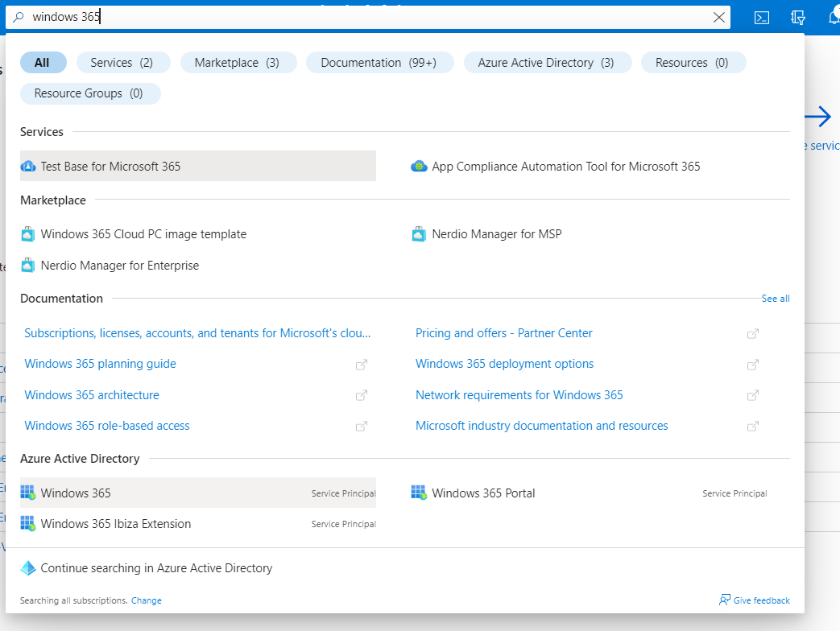Image resolution: width=840 pixels, height=631 pixels.
Task: Click the Test Base for Microsoft 365 service icon
Action: click(28, 166)
